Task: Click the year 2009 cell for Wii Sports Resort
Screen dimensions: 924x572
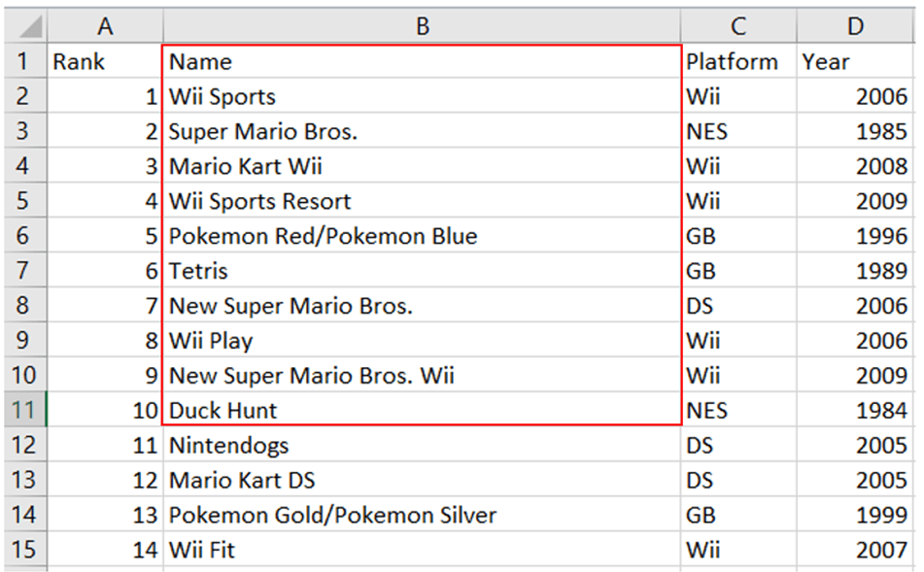Action: 855,201
